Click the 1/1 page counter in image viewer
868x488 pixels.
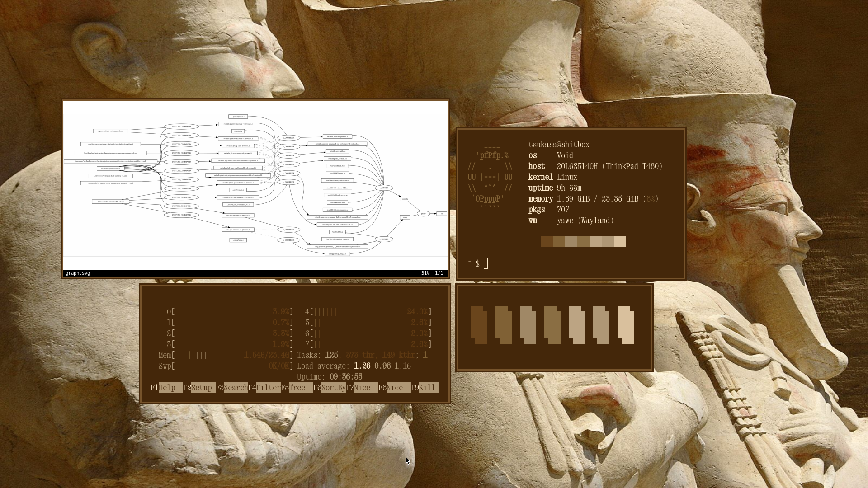439,273
